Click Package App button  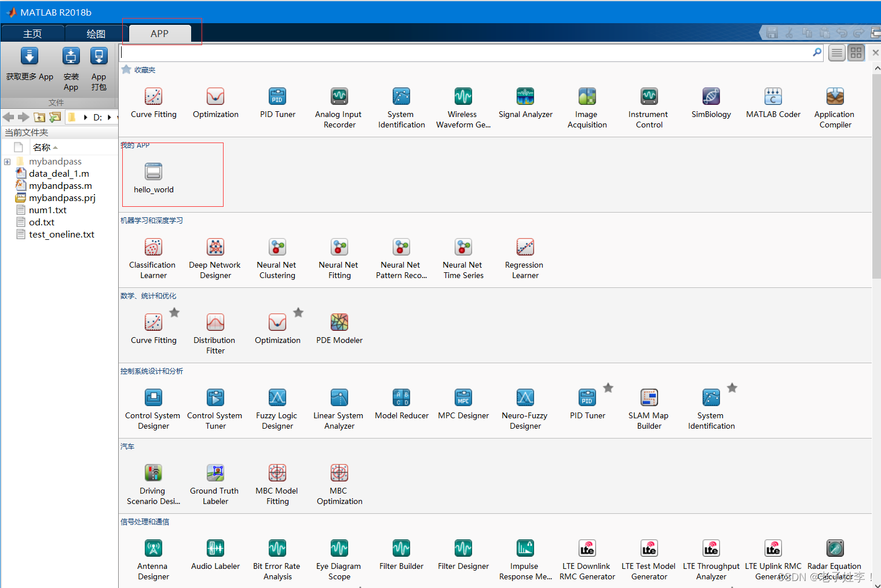pos(99,70)
